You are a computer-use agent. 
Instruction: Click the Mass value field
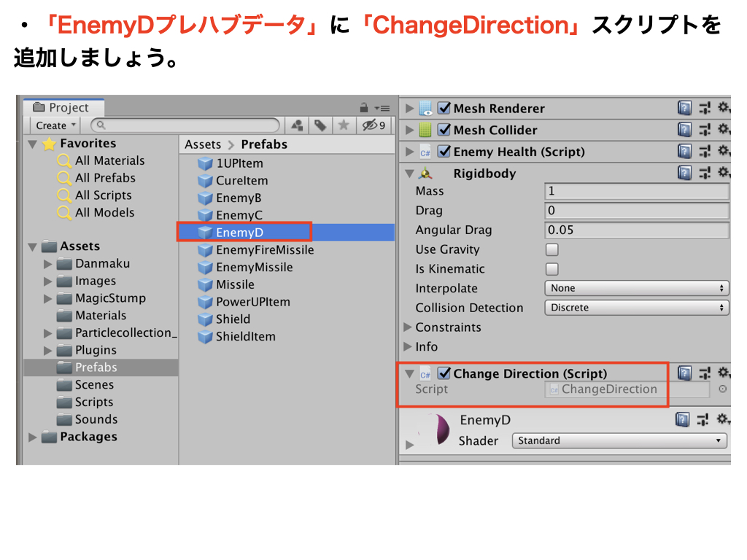pyautogui.click(x=636, y=191)
